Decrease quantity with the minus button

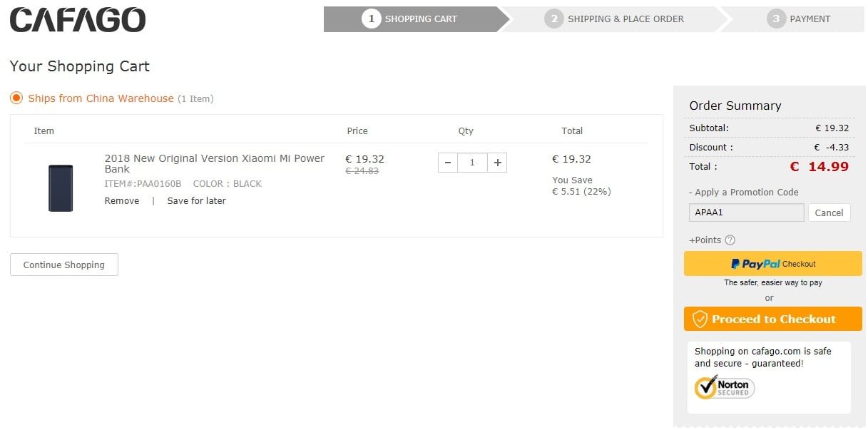click(x=448, y=163)
